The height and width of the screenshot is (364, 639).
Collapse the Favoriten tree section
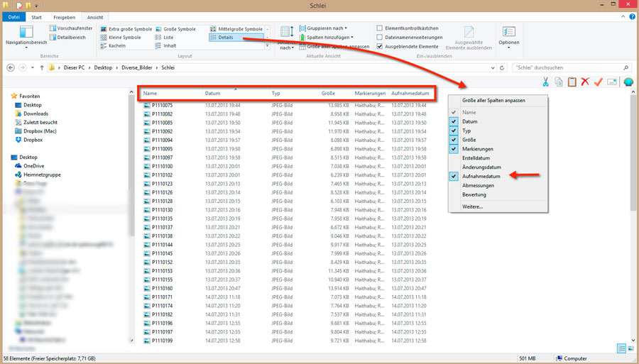click(x=8, y=96)
